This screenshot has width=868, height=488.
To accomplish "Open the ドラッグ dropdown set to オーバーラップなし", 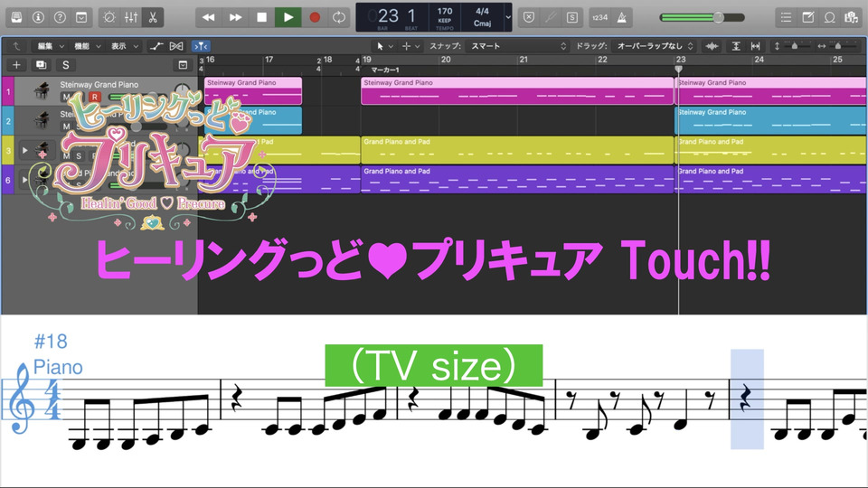I will pyautogui.click(x=654, y=46).
